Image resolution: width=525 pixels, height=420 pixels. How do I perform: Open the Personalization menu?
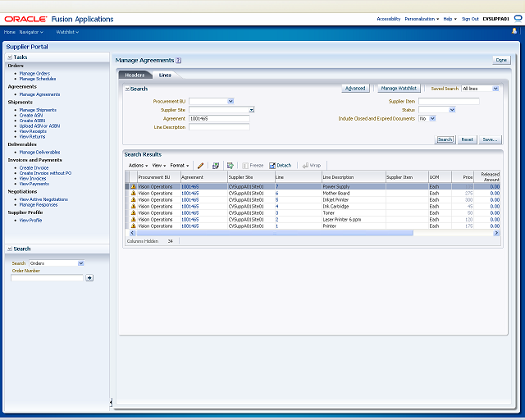click(422, 19)
